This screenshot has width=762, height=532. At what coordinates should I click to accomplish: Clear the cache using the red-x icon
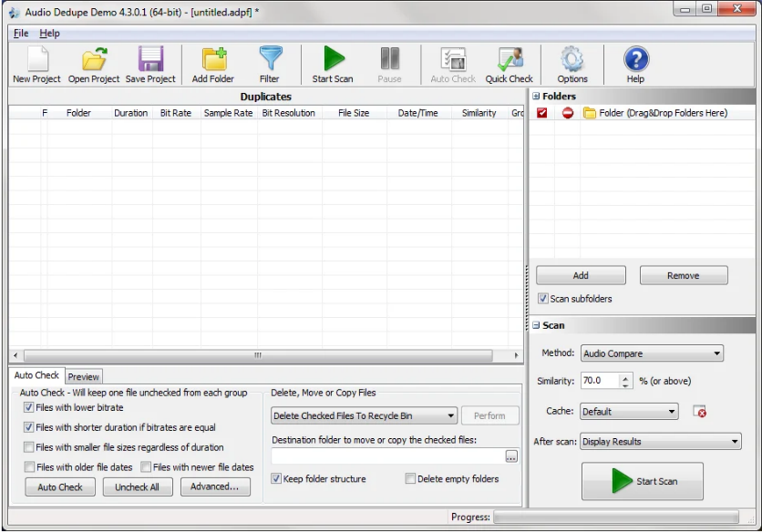click(700, 412)
